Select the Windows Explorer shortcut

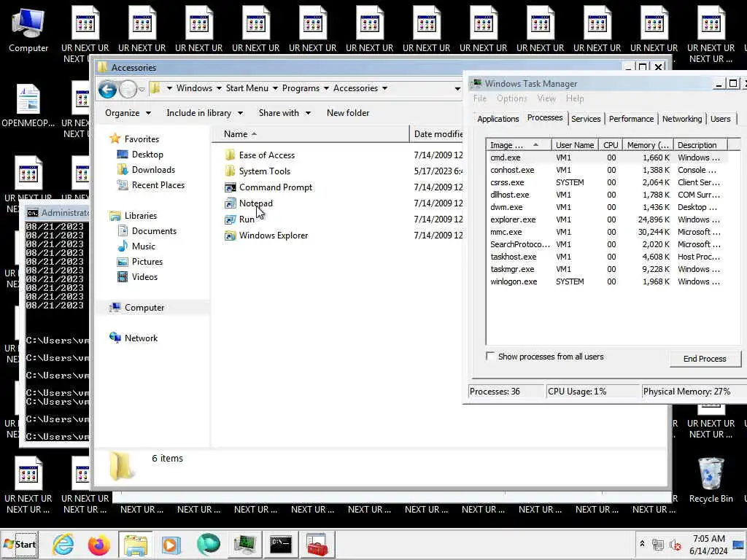click(266, 236)
